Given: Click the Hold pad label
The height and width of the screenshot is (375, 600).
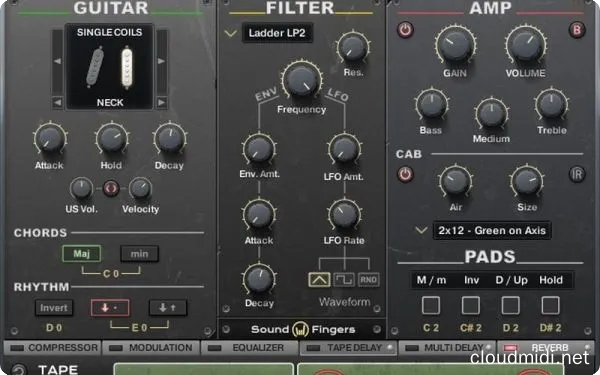Looking at the screenshot, I should [x=551, y=280].
